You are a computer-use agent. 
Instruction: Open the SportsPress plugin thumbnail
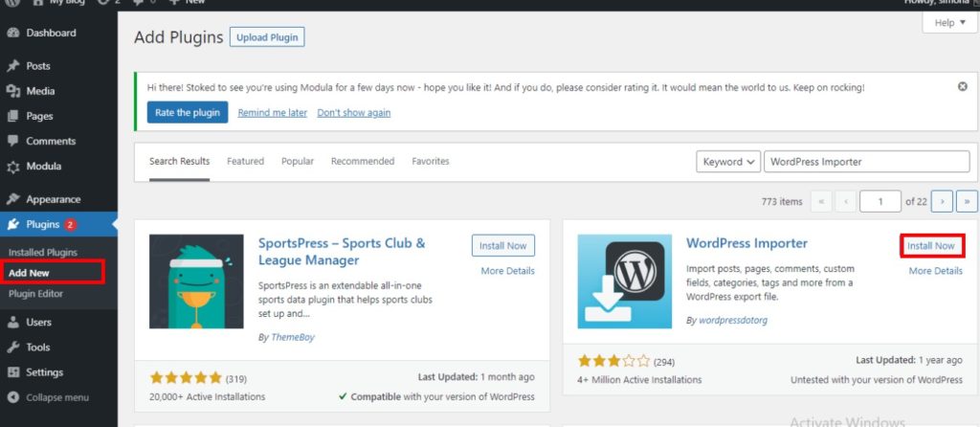click(196, 281)
